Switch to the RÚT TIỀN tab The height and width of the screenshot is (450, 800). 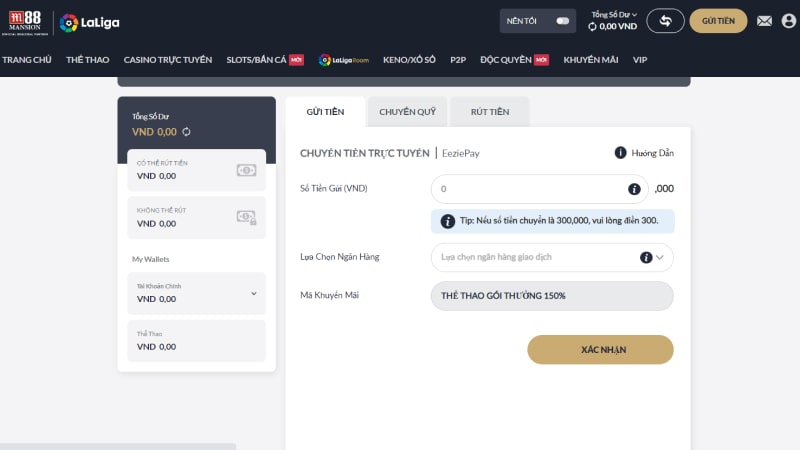490,112
